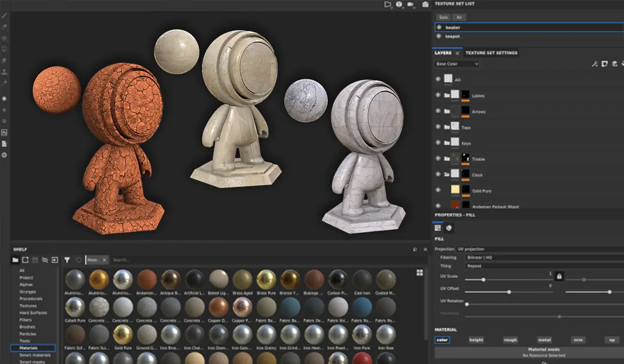Toggle visibility of teapot texture set
This screenshot has height=364, width=624.
pyautogui.click(x=439, y=36)
